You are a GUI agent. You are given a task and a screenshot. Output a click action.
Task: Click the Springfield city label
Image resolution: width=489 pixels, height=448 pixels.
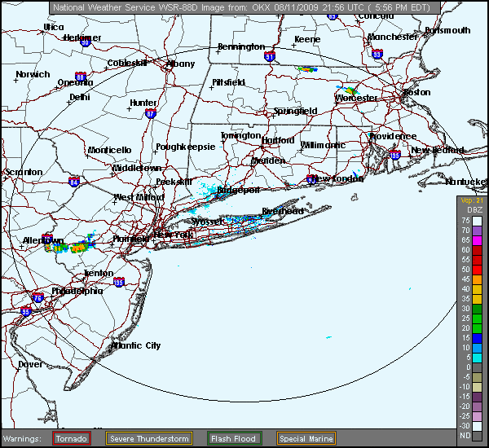(x=295, y=112)
